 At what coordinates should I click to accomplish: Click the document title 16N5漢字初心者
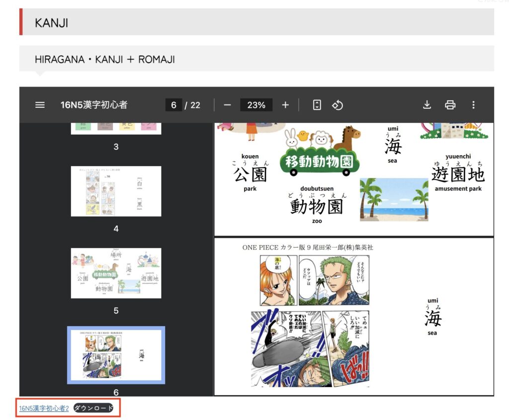(x=94, y=105)
